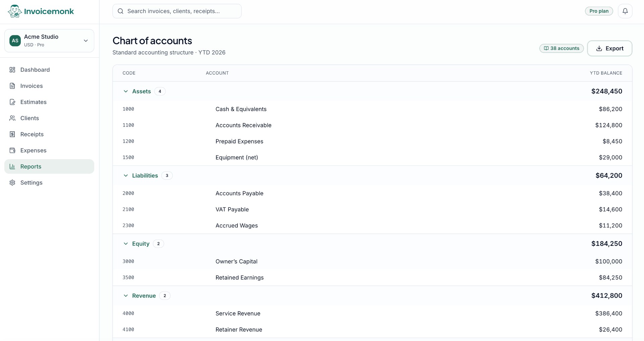Viewport: 644px width, 341px height.
Task: Select the Prepaid Expenses account
Action: click(x=372, y=141)
